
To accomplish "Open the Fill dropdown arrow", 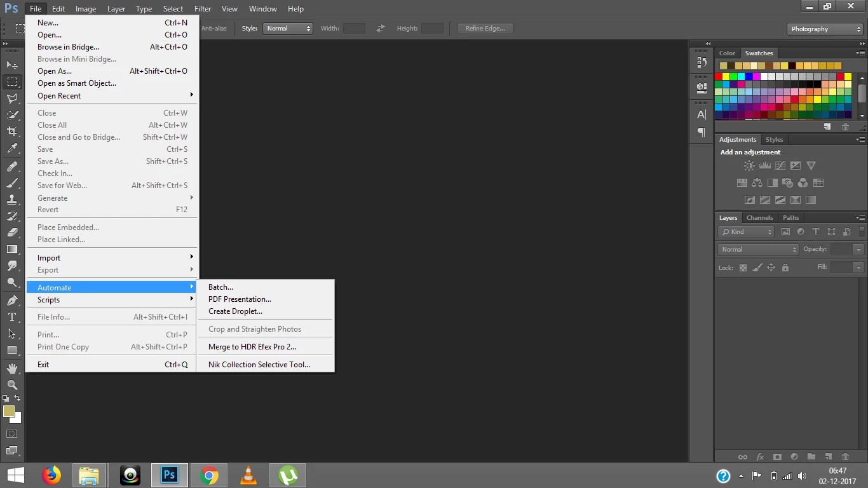I will [858, 268].
